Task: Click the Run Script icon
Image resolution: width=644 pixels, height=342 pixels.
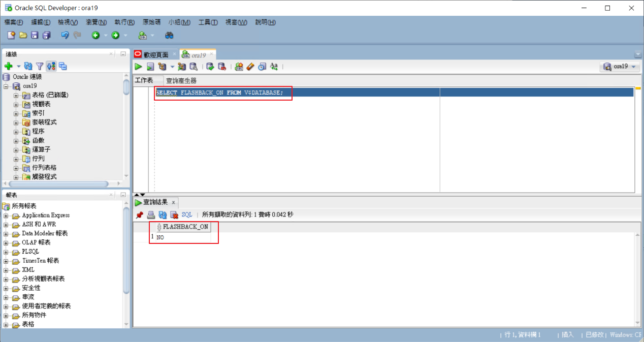Action: [150, 67]
